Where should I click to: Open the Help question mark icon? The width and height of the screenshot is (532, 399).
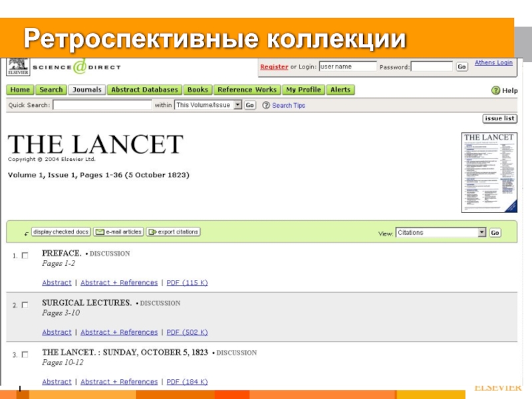pyautogui.click(x=495, y=90)
